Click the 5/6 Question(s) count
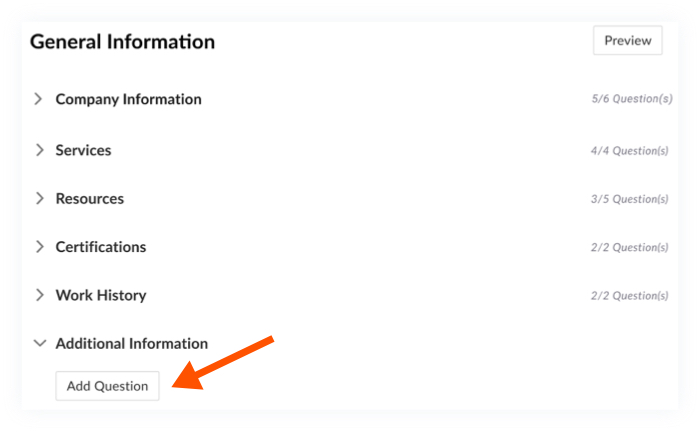This screenshot has width=700, height=434. 629,100
